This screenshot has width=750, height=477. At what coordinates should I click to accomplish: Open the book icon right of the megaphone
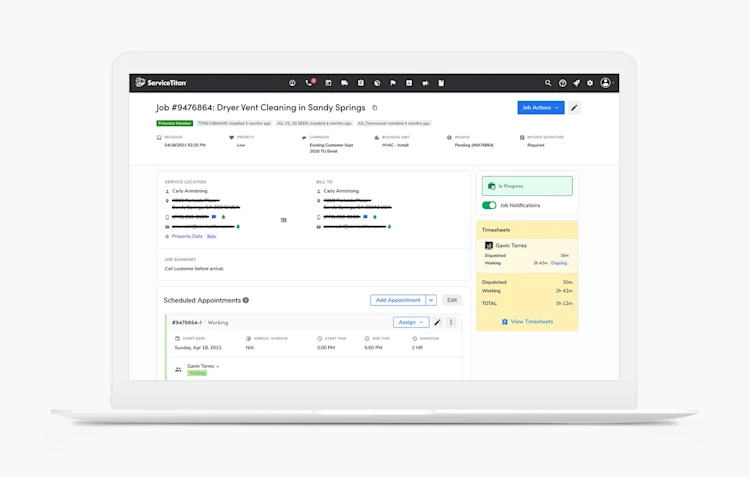pos(441,83)
